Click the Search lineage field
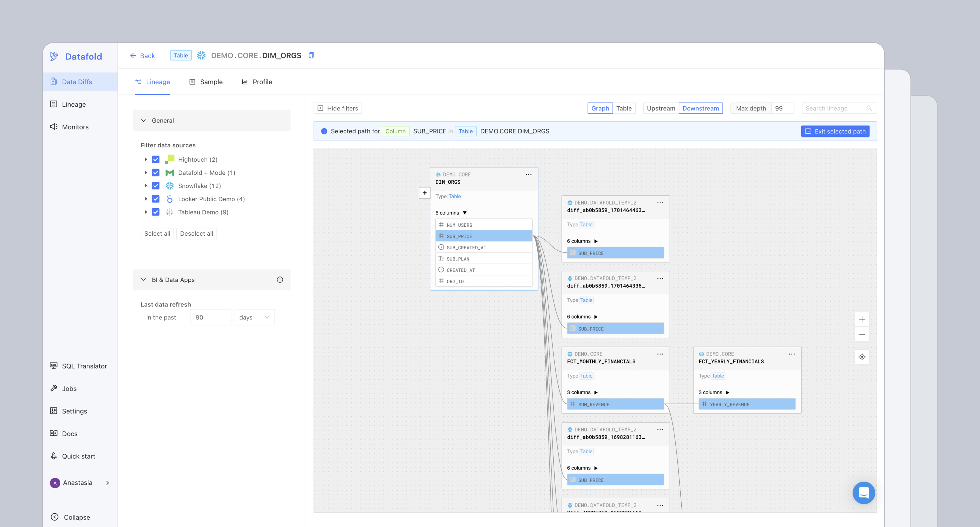The height and width of the screenshot is (527, 980). click(x=839, y=109)
